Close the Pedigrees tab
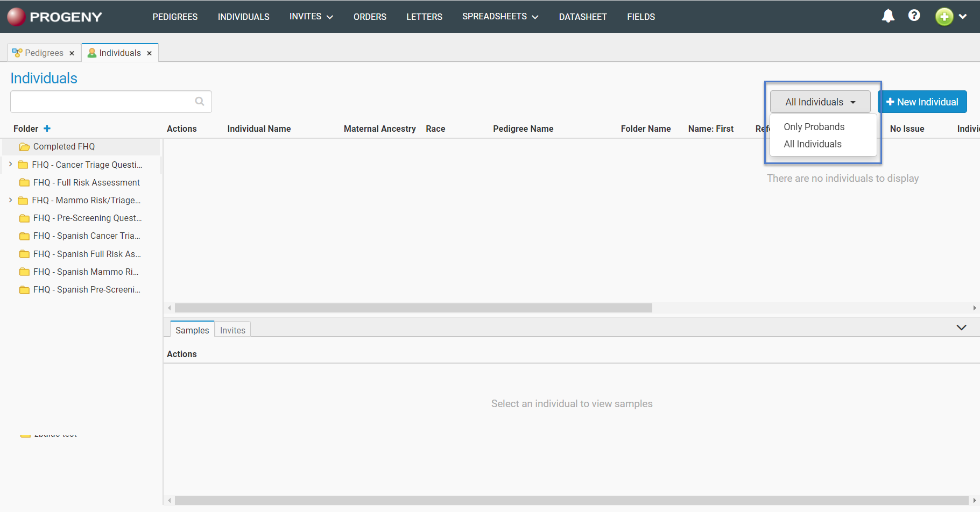The height and width of the screenshot is (512, 980). 72,53
